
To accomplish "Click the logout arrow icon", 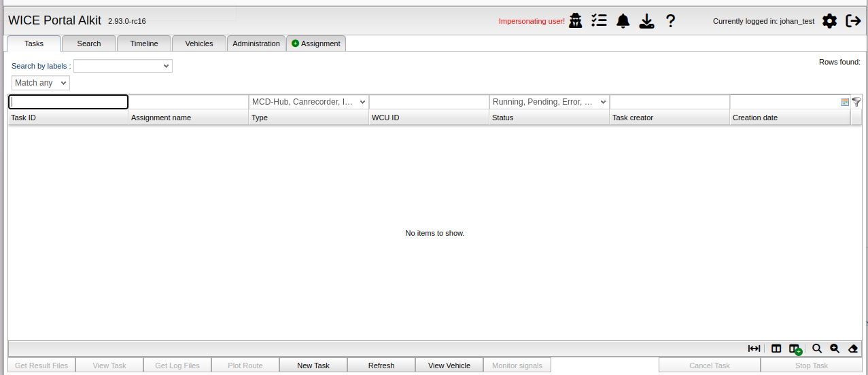I will (853, 21).
